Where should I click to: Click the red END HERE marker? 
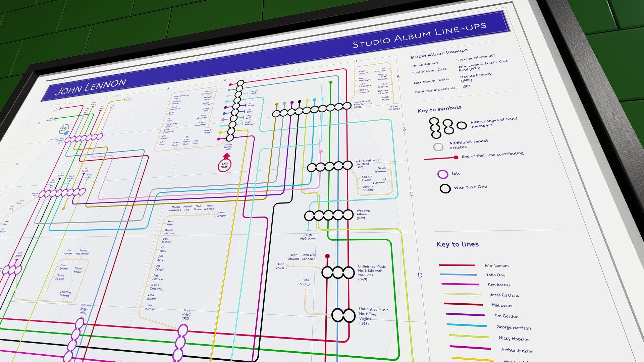[225, 163]
